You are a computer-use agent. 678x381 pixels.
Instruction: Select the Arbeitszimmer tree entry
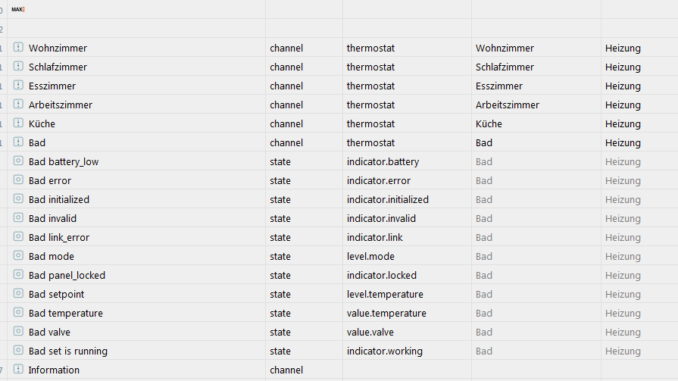[x=61, y=105]
